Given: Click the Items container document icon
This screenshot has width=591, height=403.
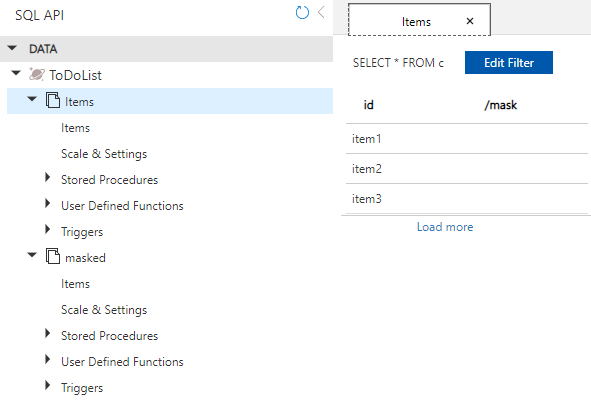Looking at the screenshot, I should (53, 100).
